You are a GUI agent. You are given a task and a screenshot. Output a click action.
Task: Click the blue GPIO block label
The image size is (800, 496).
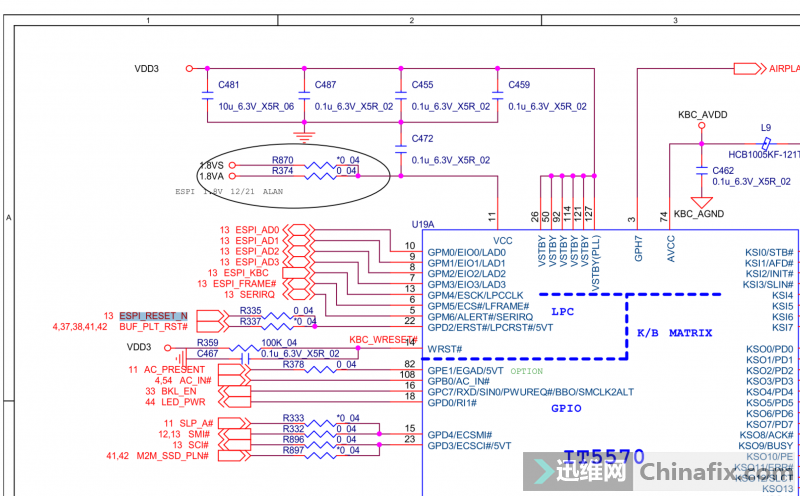(x=566, y=408)
